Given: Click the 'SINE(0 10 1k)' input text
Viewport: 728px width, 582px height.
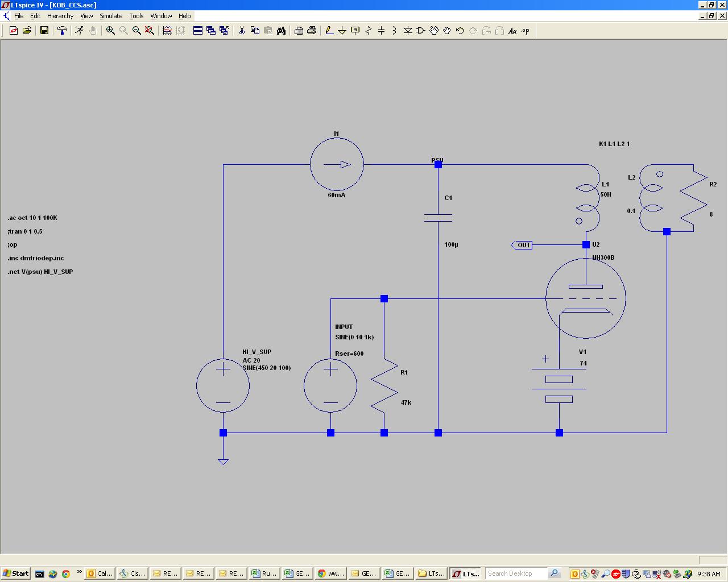Looking at the screenshot, I should (354, 337).
